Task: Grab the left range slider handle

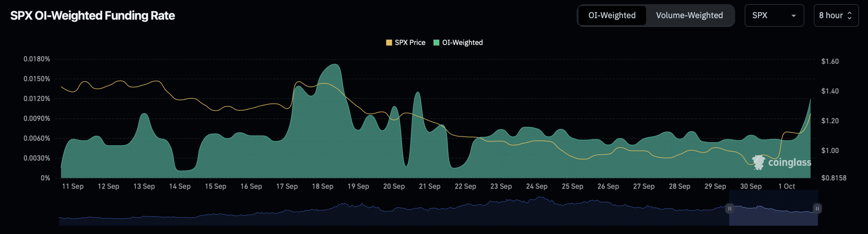Action: click(729, 209)
